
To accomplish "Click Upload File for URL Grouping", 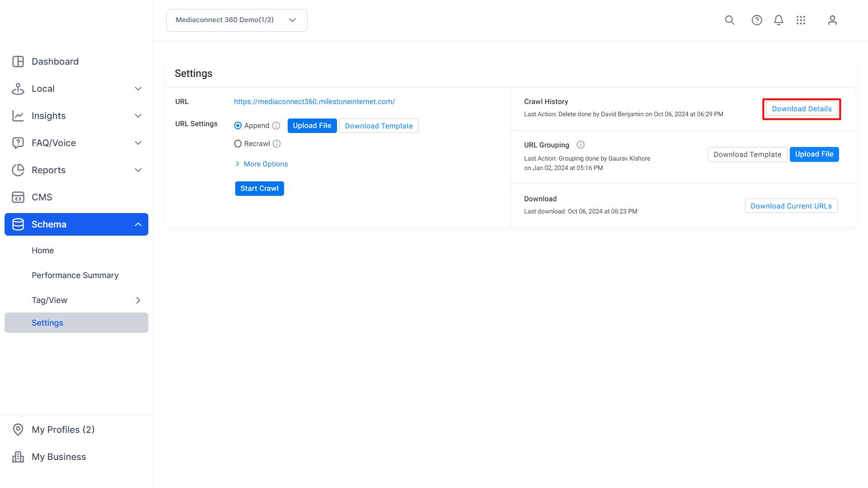I will [814, 154].
